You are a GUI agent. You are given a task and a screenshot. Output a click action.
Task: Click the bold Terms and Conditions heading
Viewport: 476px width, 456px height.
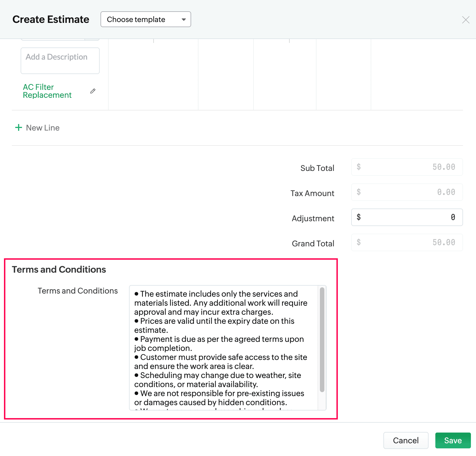[x=59, y=270]
